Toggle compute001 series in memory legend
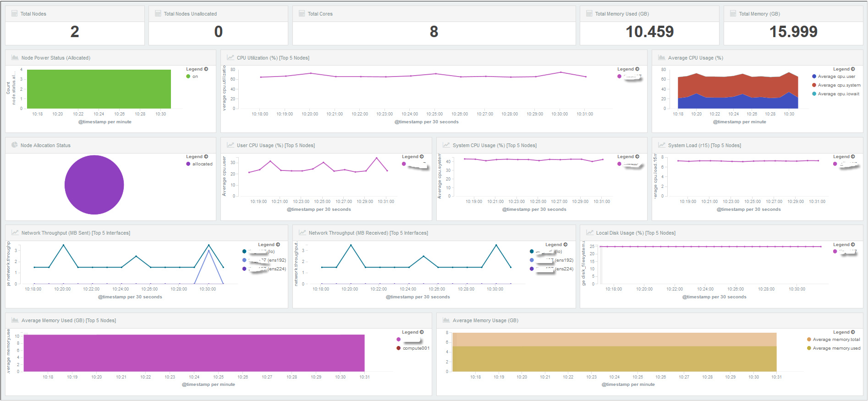This screenshot has width=868, height=401. (415, 348)
